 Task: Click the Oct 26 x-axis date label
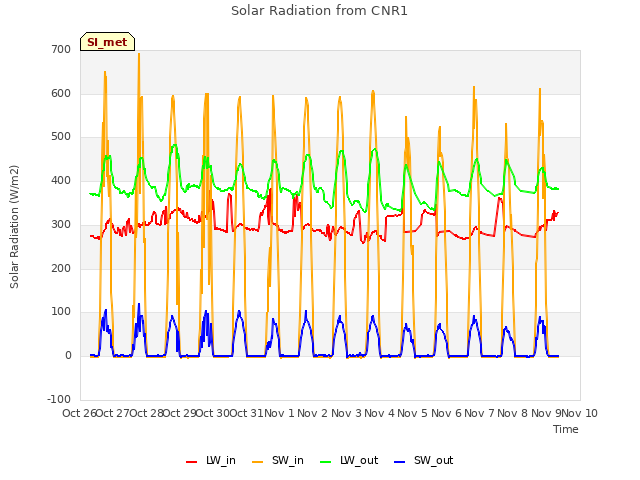pyautogui.click(x=79, y=413)
